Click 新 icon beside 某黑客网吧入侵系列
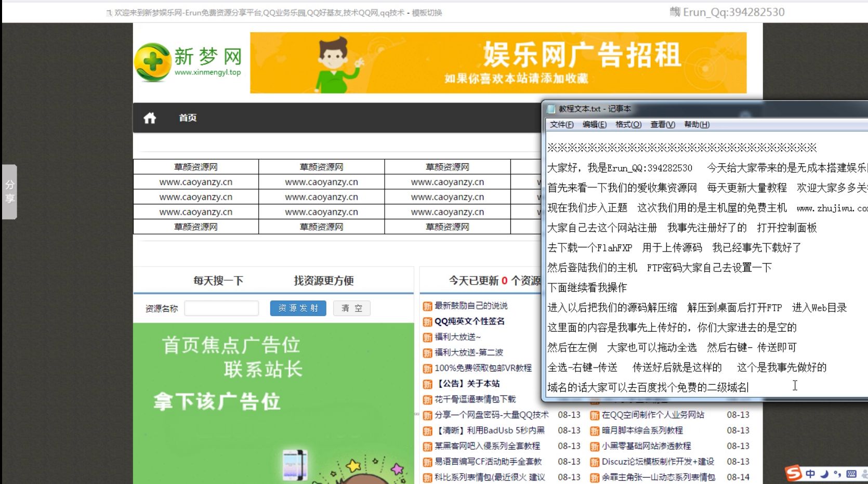The image size is (868, 484). pos(427,447)
